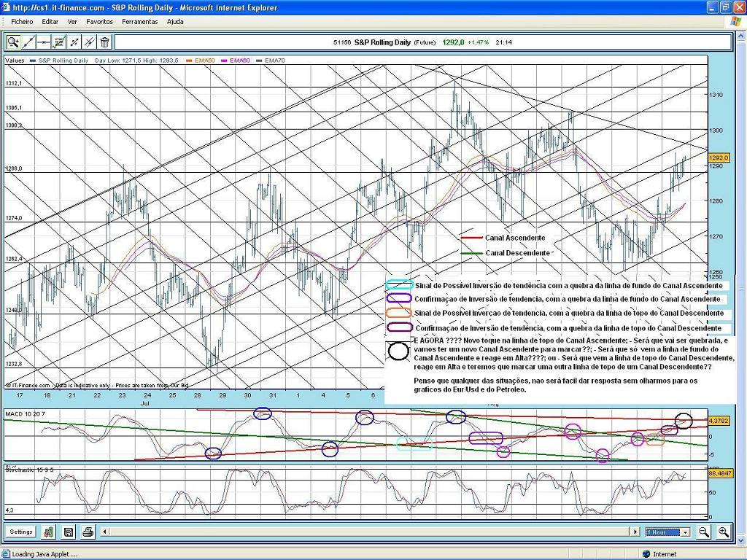Click the 4,3782 MACD value tag

coord(719,421)
